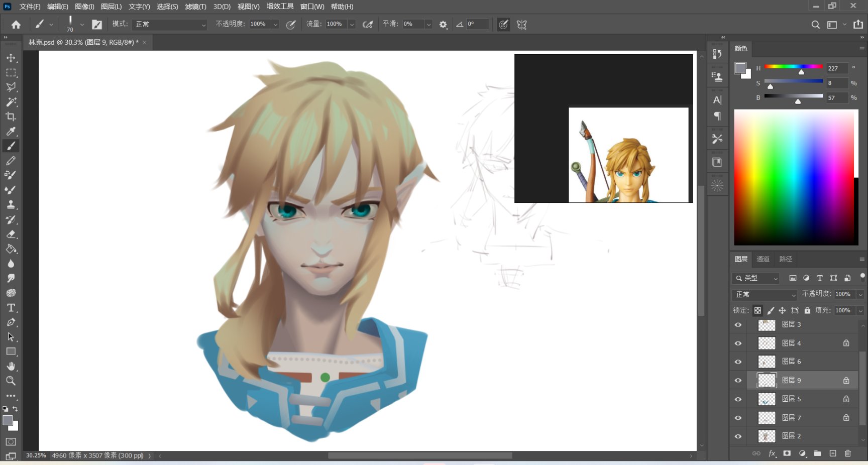868x465 pixels.
Task: Open the 文件(F) menu
Action: [30, 7]
